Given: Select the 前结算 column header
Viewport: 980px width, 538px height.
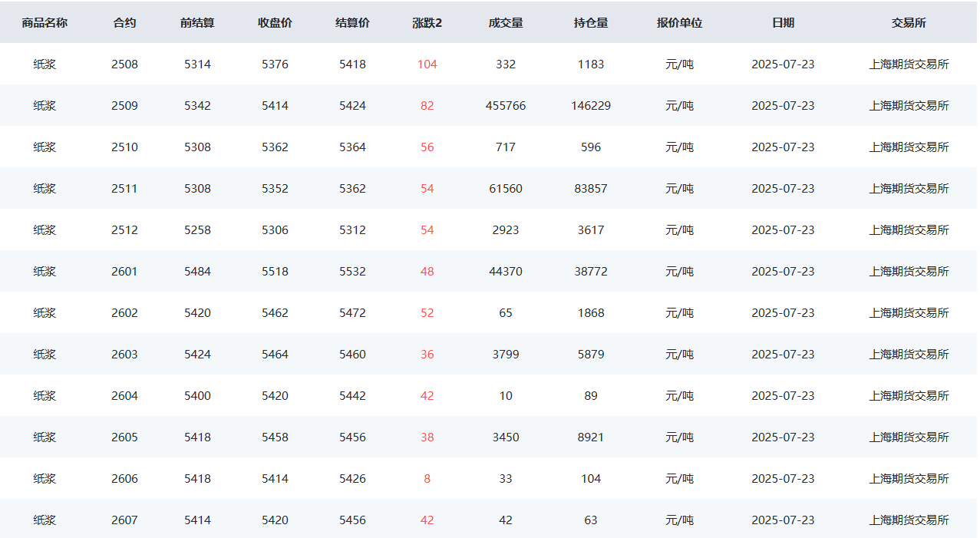Looking at the screenshot, I should [x=197, y=23].
